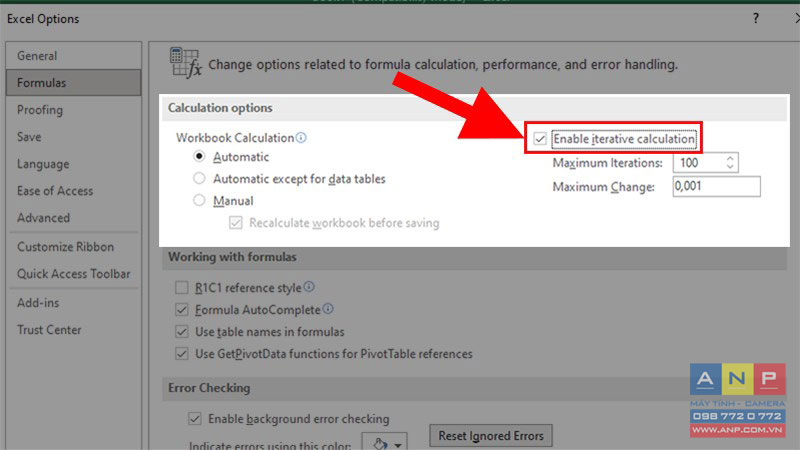
Task: Click the Working with formulas section header
Action: point(232,257)
